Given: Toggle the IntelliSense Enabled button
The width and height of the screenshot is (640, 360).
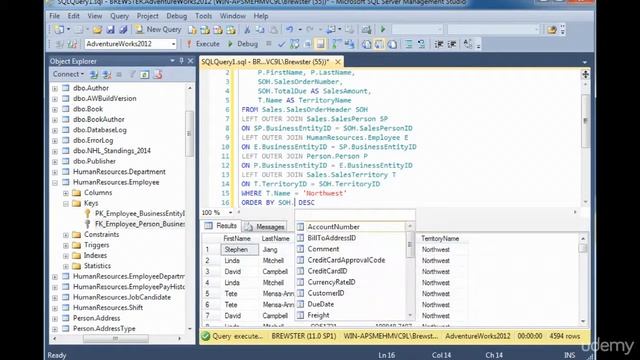Looking at the screenshot, I should tap(320, 44).
